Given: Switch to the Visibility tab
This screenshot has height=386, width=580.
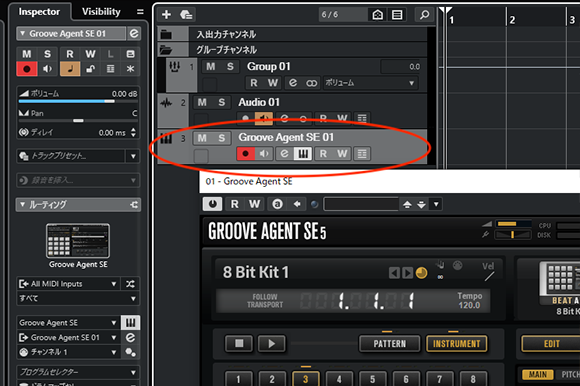Looking at the screenshot, I should (101, 12).
